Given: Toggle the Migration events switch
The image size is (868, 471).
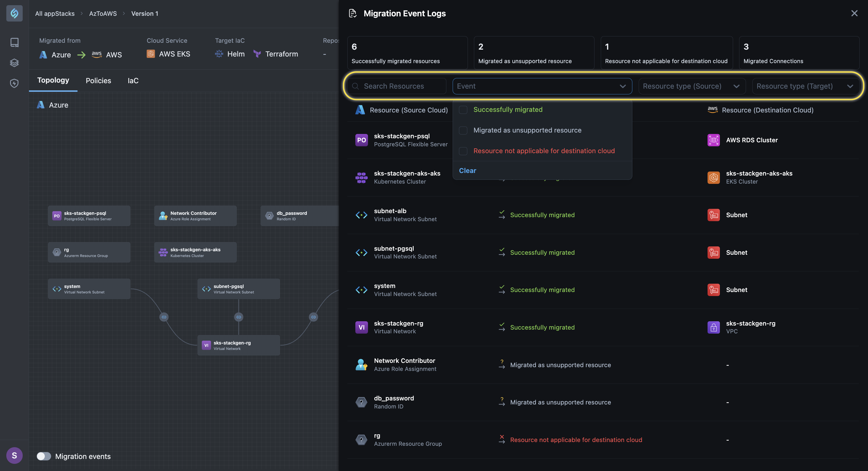Looking at the screenshot, I should coord(44,456).
